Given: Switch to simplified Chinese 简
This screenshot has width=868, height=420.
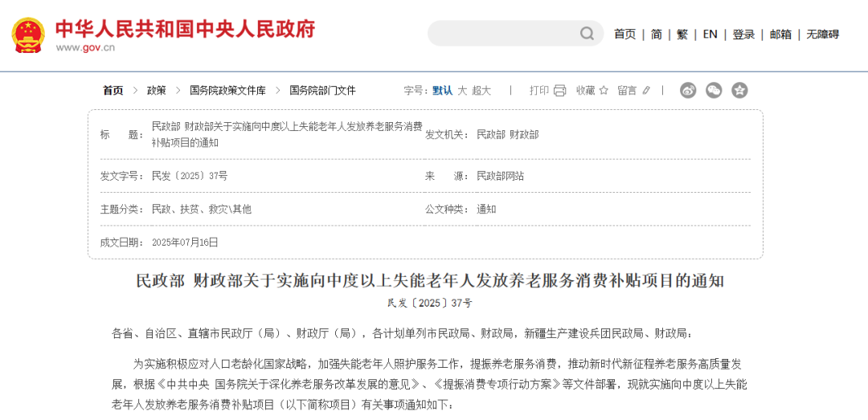Looking at the screenshot, I should [x=657, y=34].
